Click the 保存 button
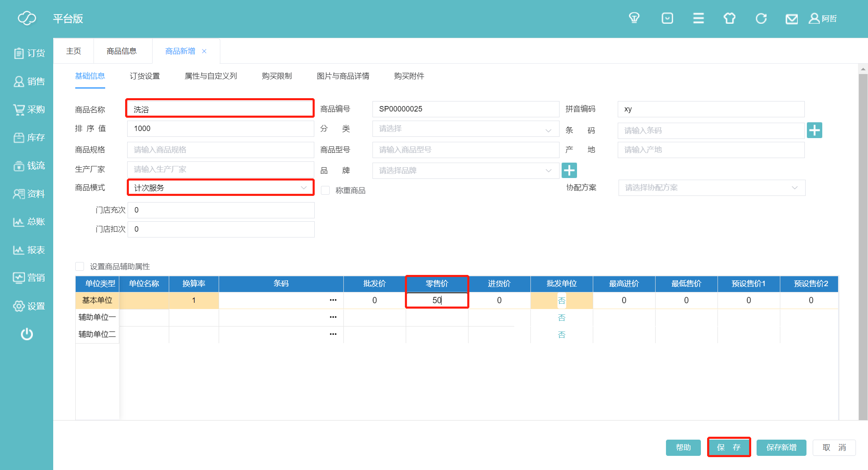 (x=729, y=447)
